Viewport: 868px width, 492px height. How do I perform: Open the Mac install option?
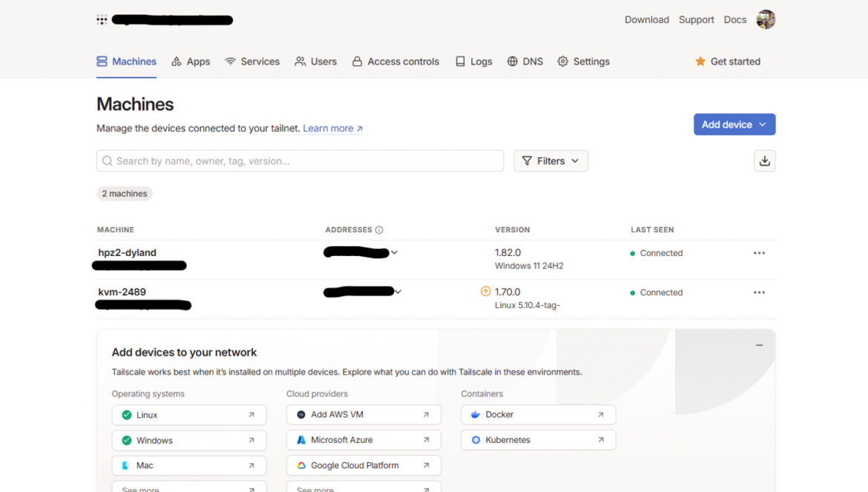[x=189, y=465]
